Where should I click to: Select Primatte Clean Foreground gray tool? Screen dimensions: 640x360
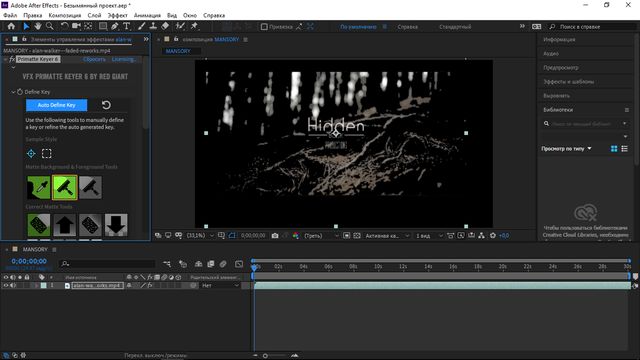(90, 187)
